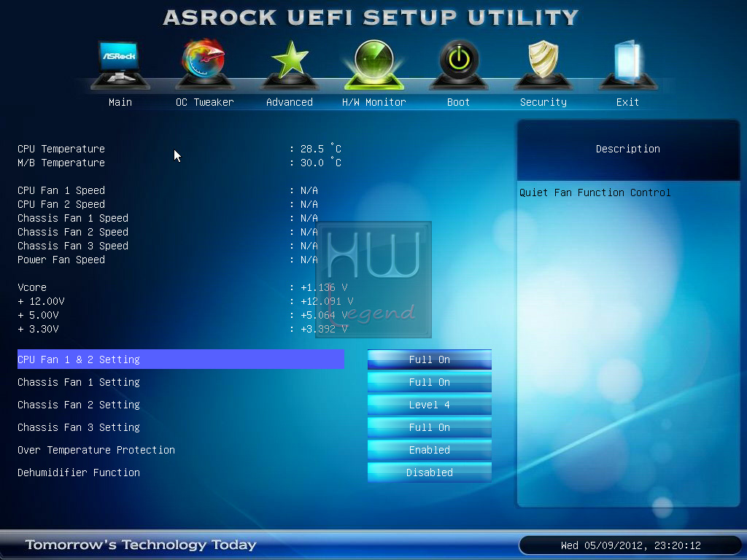The height and width of the screenshot is (560, 747).
Task: Switch to the Main tab label
Action: (120, 102)
